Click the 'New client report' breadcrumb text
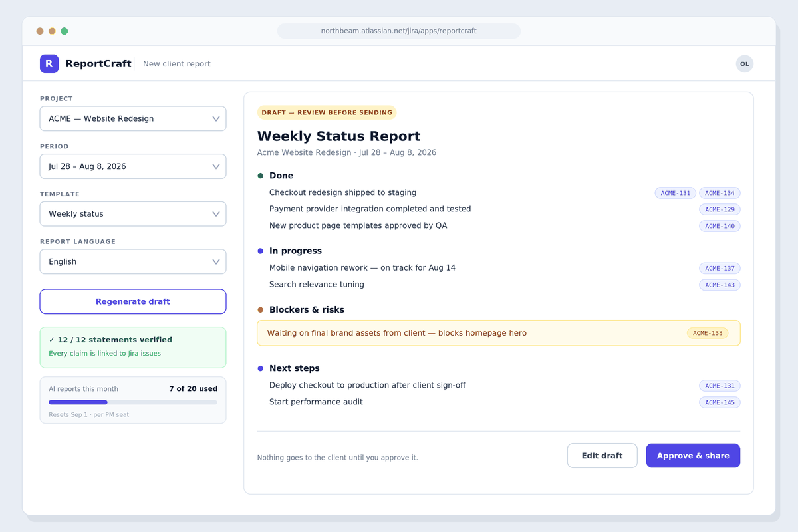Image resolution: width=798 pixels, height=532 pixels. click(177, 64)
